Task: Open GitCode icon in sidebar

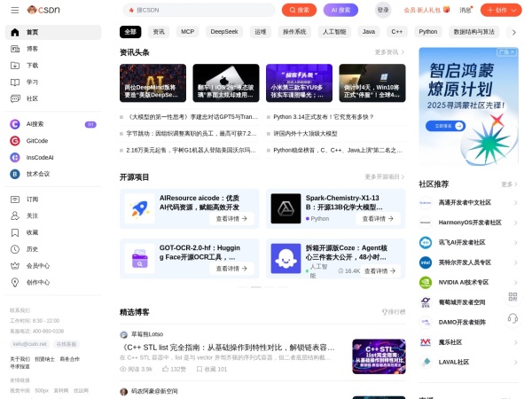Action: (15, 141)
